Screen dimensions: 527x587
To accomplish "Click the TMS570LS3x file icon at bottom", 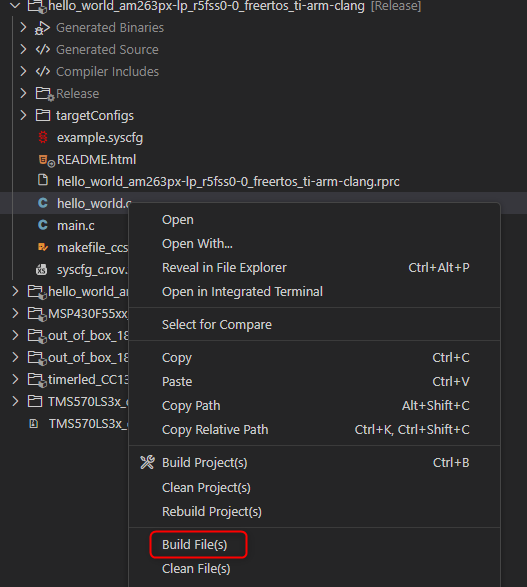I will tap(34, 423).
